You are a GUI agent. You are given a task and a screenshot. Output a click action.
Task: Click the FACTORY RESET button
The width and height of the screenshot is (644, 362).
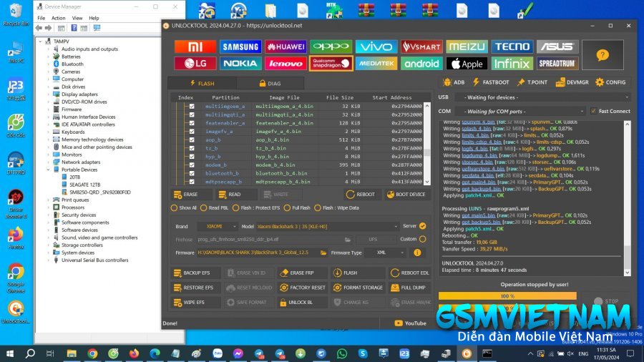point(303,288)
